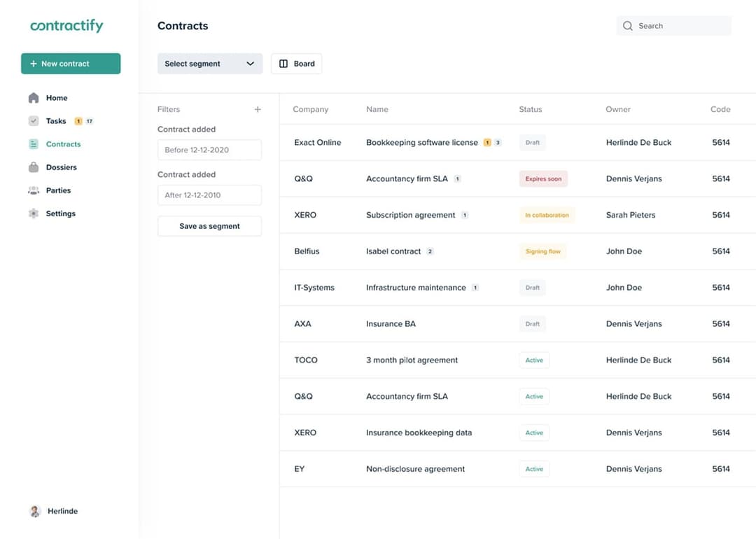The width and height of the screenshot is (756, 539).
Task: Click the Draft status badge on Insurance BA
Action: [532, 323]
